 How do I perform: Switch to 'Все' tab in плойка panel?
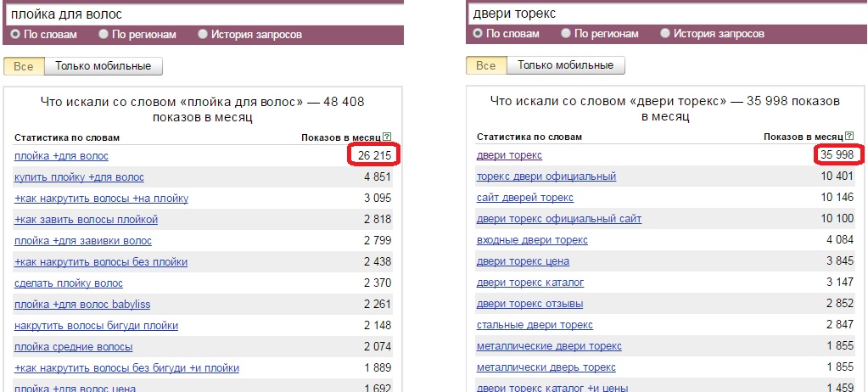point(23,66)
